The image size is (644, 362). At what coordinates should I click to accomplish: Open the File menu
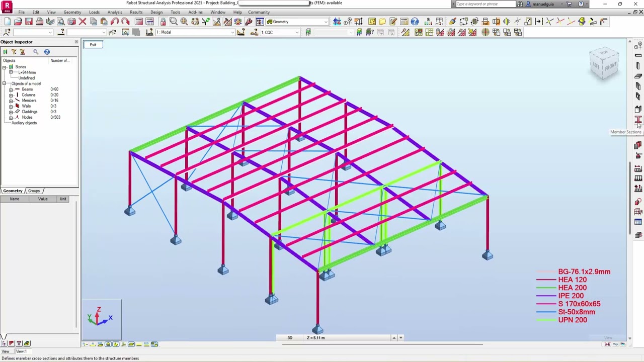click(22, 12)
